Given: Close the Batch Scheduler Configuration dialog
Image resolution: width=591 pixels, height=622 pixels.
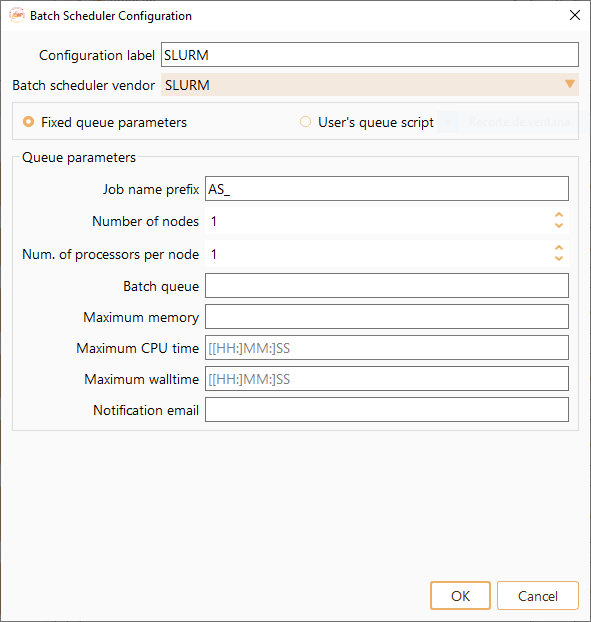Looking at the screenshot, I should pyautogui.click(x=575, y=15).
